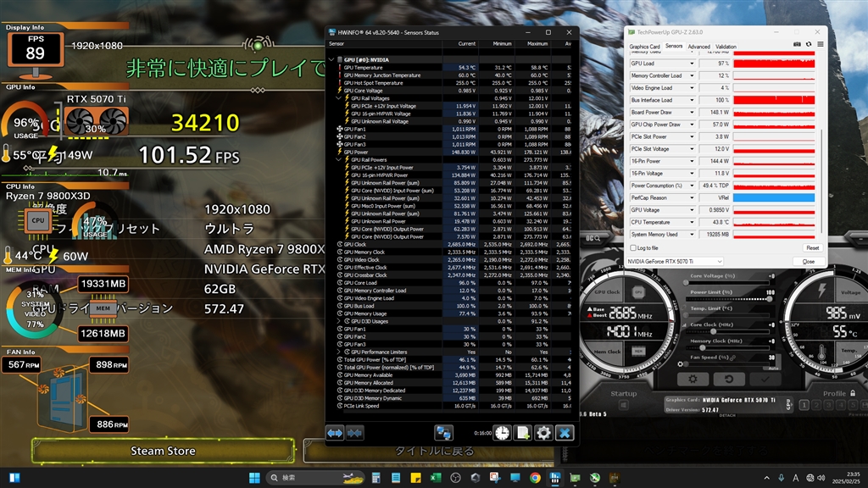The image size is (868, 488).
Task: Click the HWiNFO network computers icon
Action: click(x=443, y=433)
